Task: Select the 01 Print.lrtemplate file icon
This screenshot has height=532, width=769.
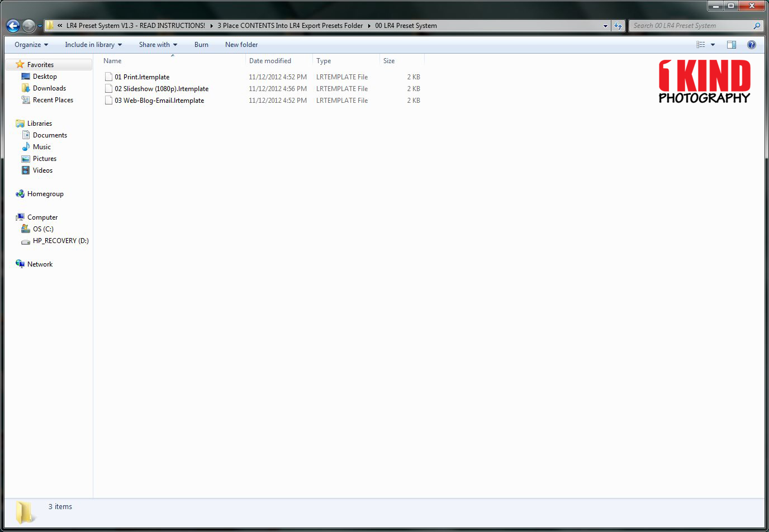Action: pyautogui.click(x=108, y=77)
